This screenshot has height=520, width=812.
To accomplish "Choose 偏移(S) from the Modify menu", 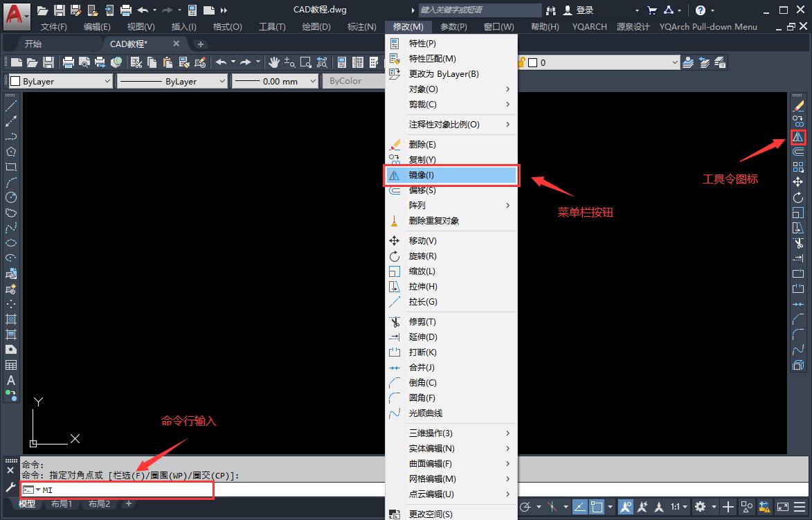I will click(451, 190).
